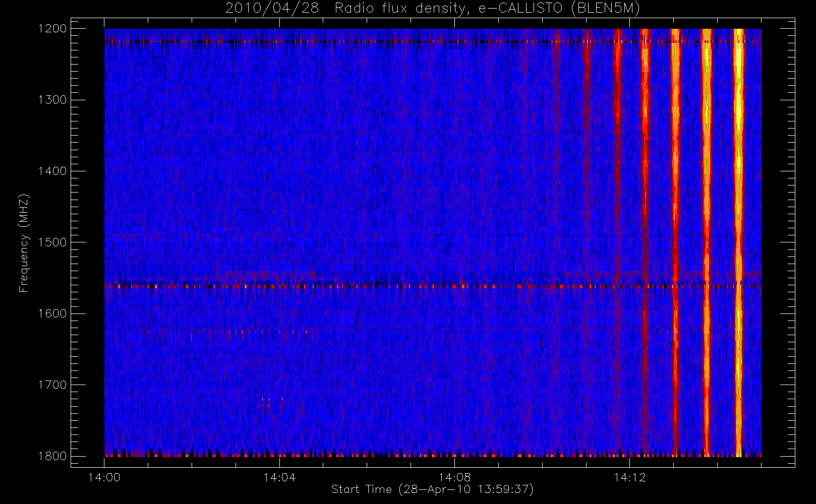
Task: Select the 1200 frequency axis label
Action: click(x=52, y=29)
